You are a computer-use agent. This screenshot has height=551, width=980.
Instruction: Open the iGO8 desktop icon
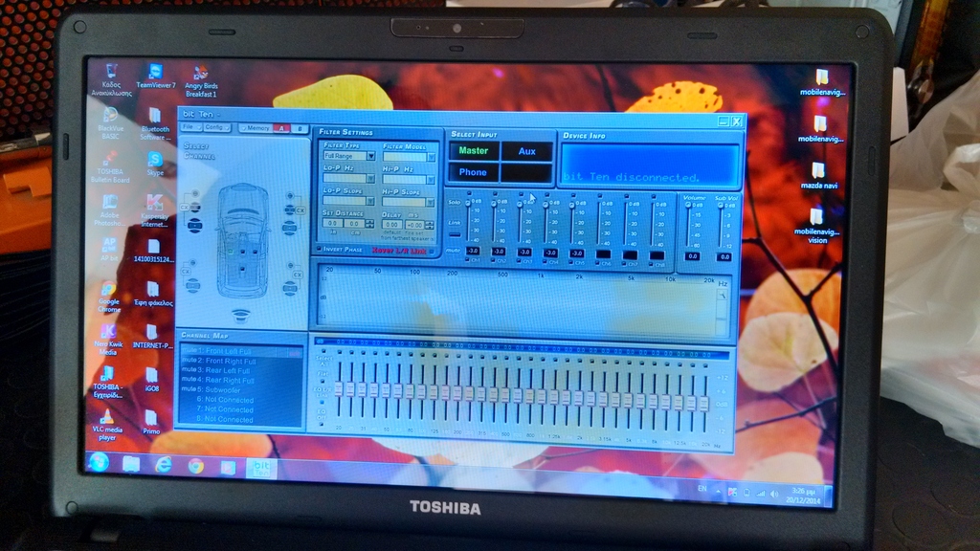(x=152, y=379)
